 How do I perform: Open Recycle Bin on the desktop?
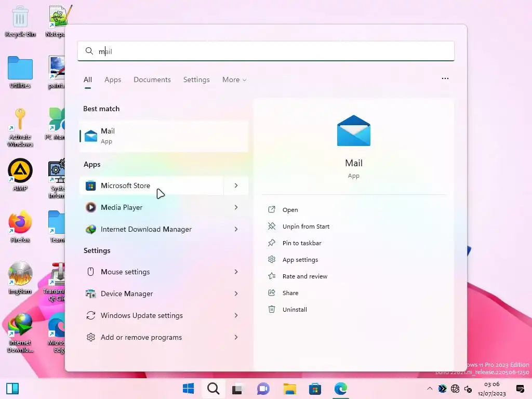point(20,22)
